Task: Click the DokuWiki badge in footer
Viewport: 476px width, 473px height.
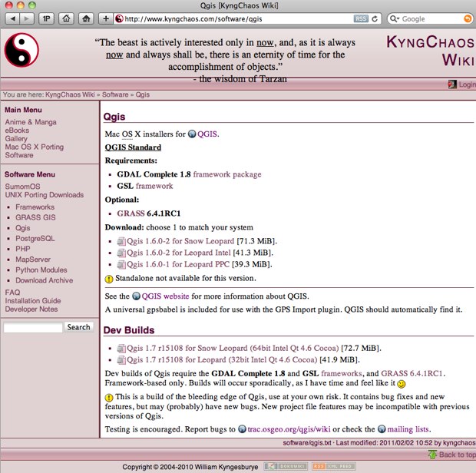Action: 286,466
